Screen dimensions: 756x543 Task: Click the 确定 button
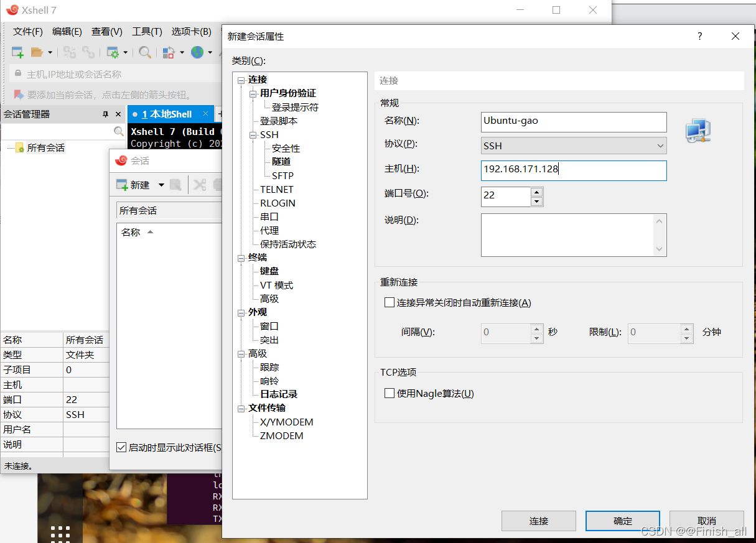[x=623, y=521]
